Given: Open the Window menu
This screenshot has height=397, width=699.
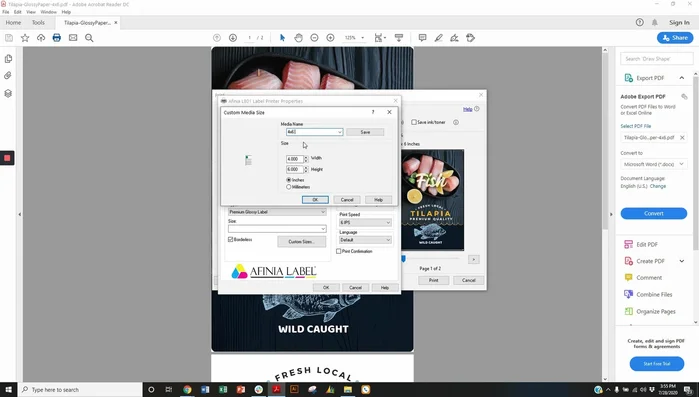Looking at the screenshot, I should [x=49, y=12].
